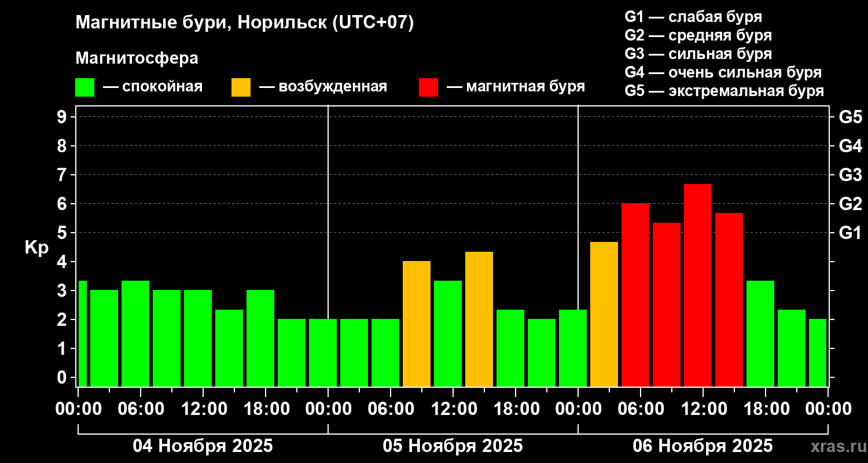Image resolution: width=868 pixels, height=463 pixels.
Task: Click the red 'магнитная буря' legend swatch
Action: tap(429, 87)
